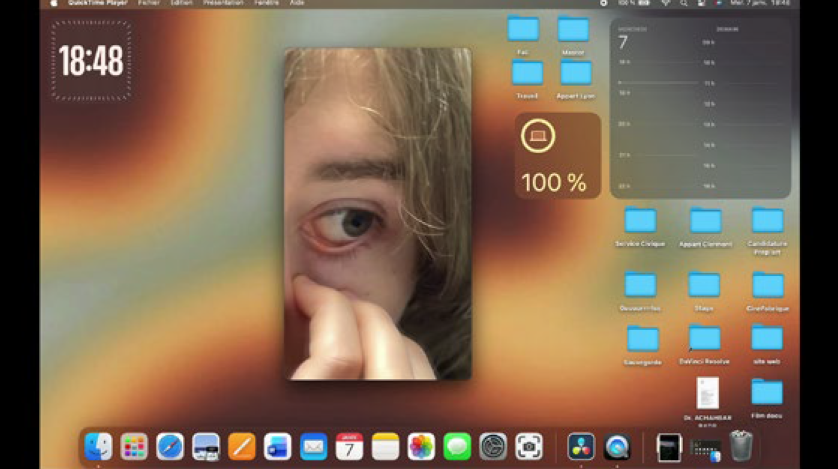Open the Apple menu
838x469 pixels.
(54, 4)
